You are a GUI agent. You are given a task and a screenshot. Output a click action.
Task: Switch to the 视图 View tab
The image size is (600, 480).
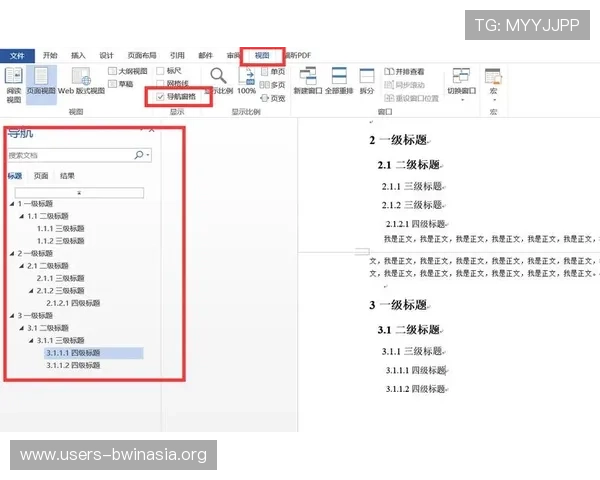262,56
